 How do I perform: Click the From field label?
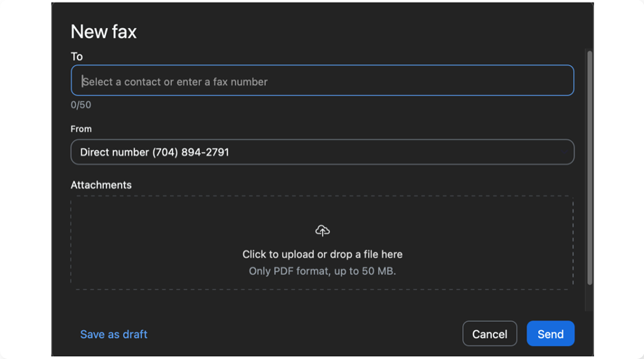[80, 129]
